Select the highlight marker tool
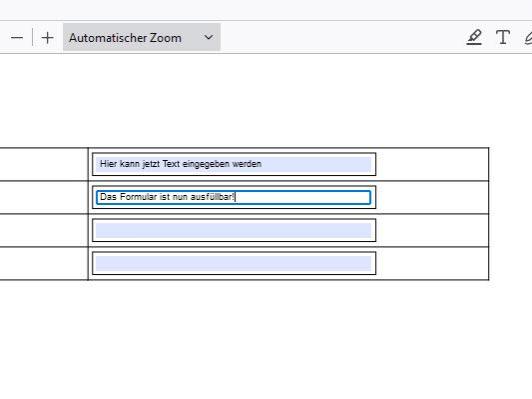Screen dimensions: 532x399 coord(474,37)
